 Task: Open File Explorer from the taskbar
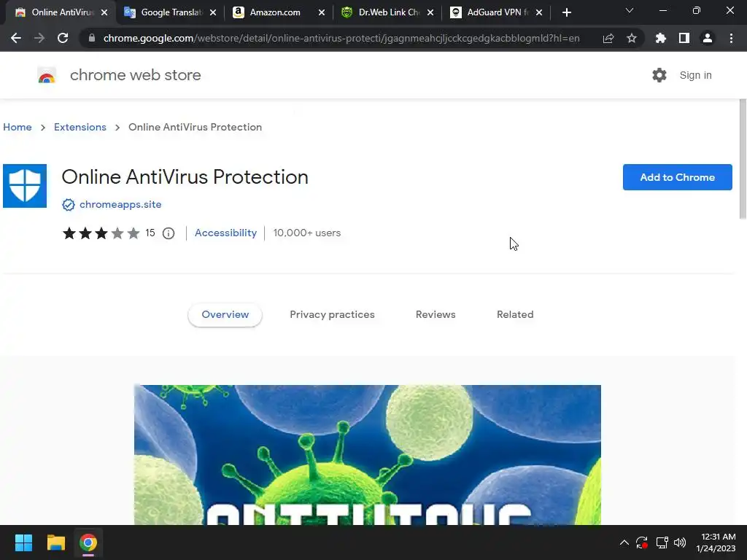(x=55, y=542)
